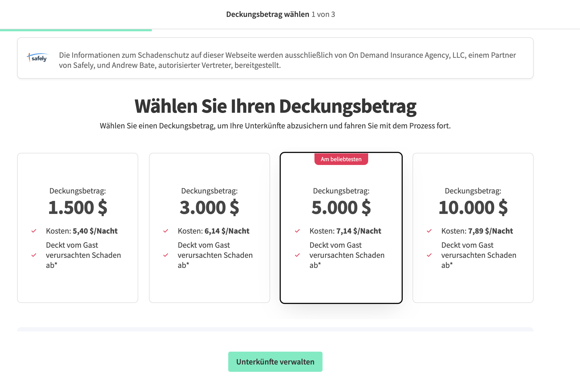Click damage-coverage checkmark in 3.000 $ card
The height and width of the screenshot is (392, 580).
(166, 255)
